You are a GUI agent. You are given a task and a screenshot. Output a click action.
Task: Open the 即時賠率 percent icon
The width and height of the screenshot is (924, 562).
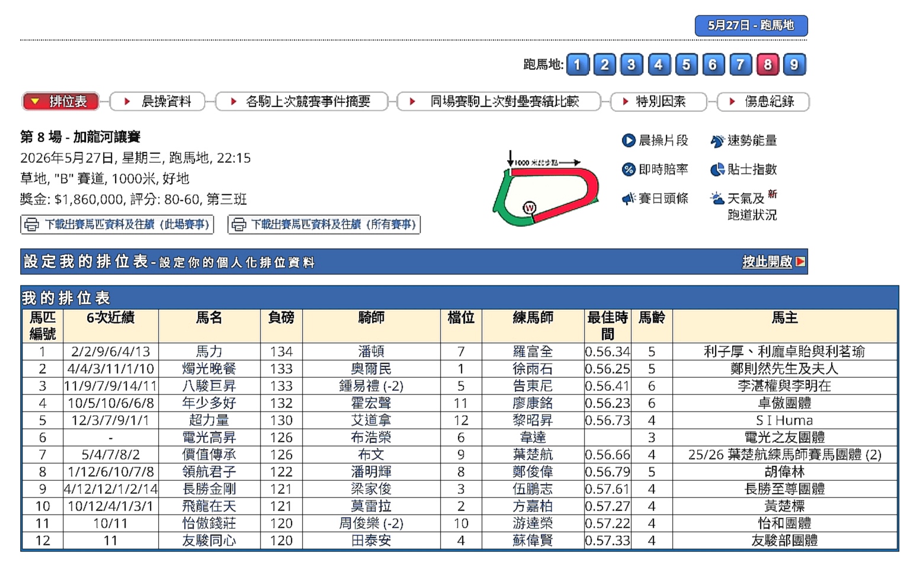628,169
